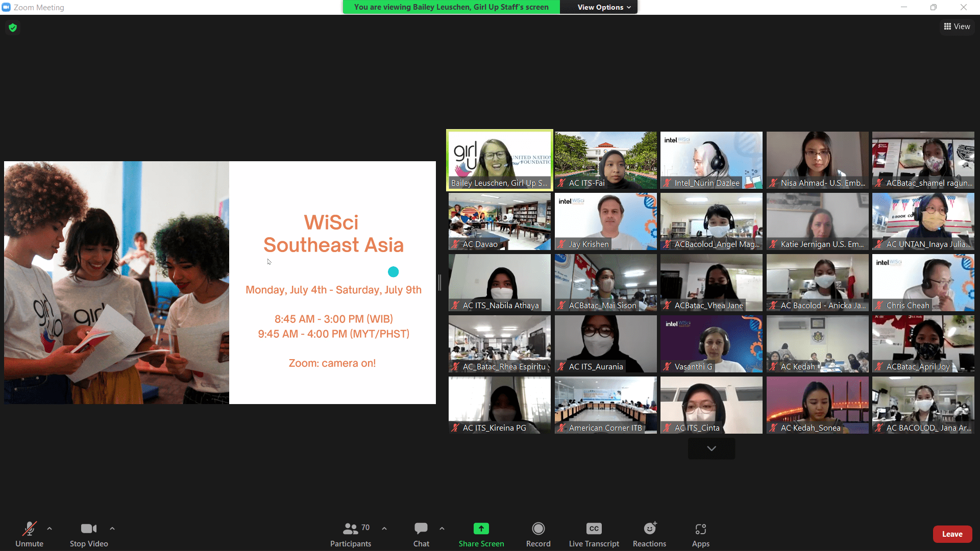Enable Live Transcript closed captions

[x=594, y=529]
